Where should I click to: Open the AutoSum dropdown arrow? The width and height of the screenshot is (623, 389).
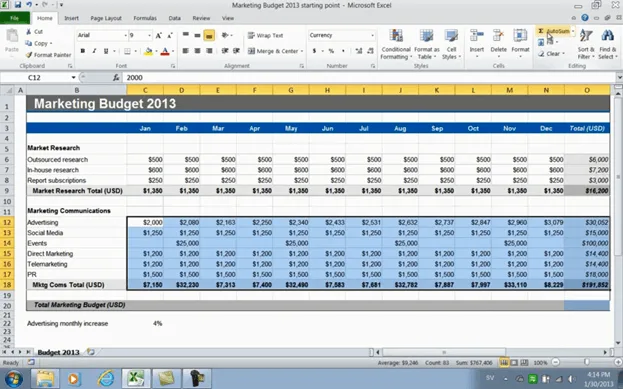pos(573,31)
